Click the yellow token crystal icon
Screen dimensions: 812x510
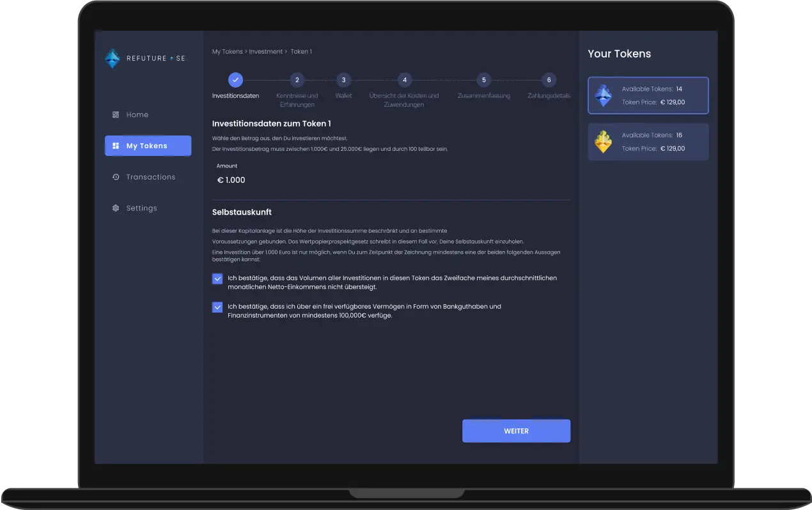603,142
